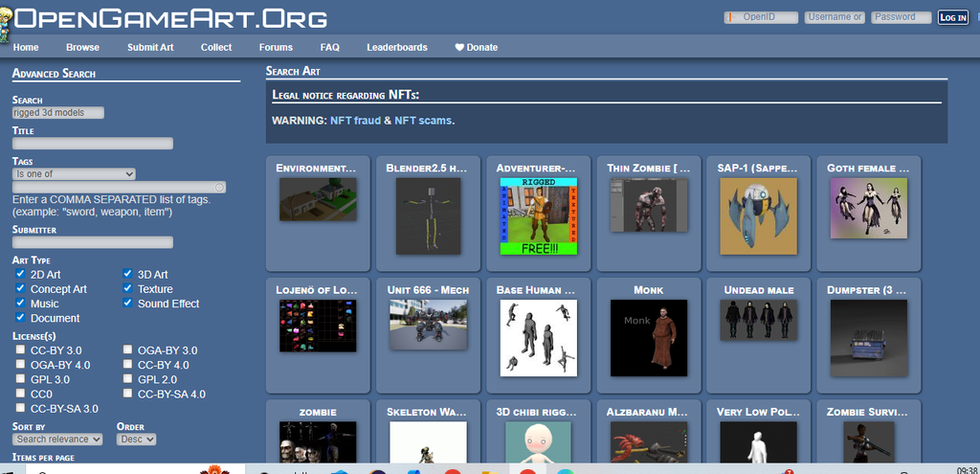Open the Collect menu item
The height and width of the screenshot is (474, 980).
point(216,48)
